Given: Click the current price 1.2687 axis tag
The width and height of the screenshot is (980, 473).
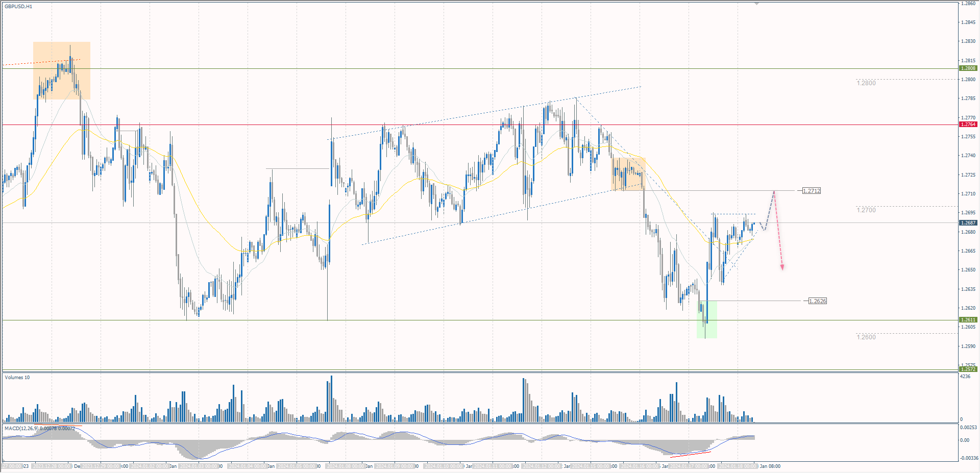Looking at the screenshot, I should point(968,222).
